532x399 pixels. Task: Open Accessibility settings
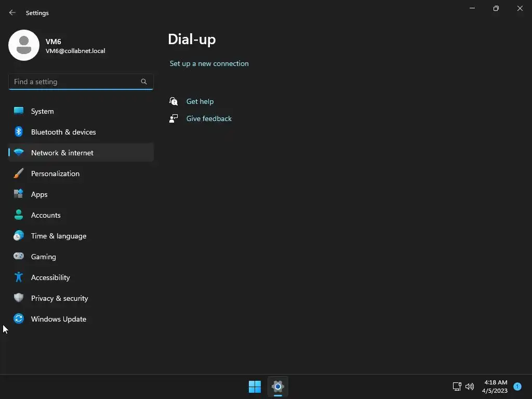(x=81, y=277)
